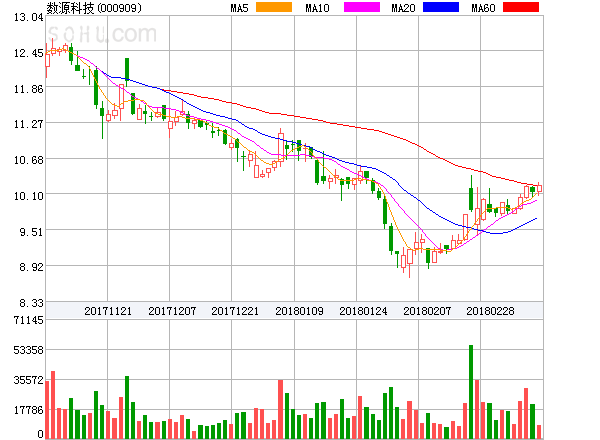Click the 13.04 price axis label
The image size is (600, 440).
point(29,17)
